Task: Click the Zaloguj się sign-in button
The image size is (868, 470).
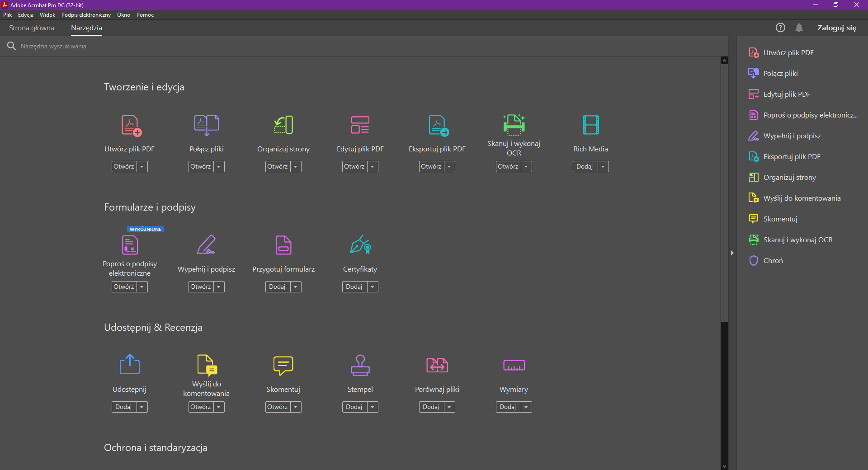Action: (x=837, y=28)
